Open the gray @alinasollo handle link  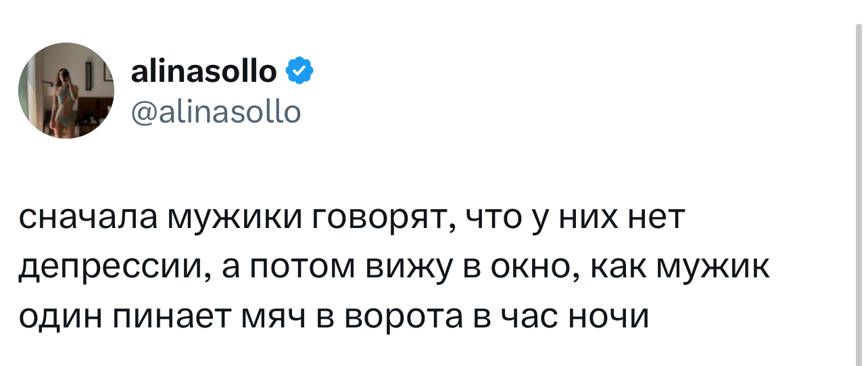coord(215,111)
